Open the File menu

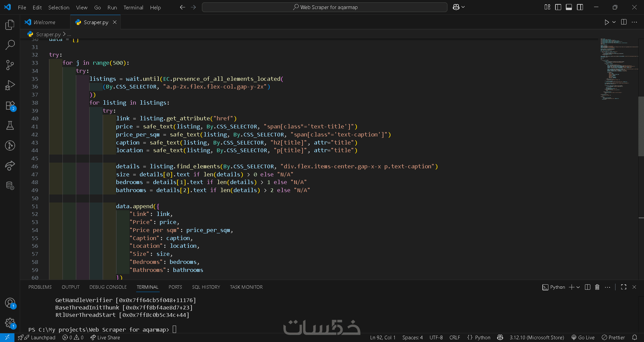click(22, 7)
